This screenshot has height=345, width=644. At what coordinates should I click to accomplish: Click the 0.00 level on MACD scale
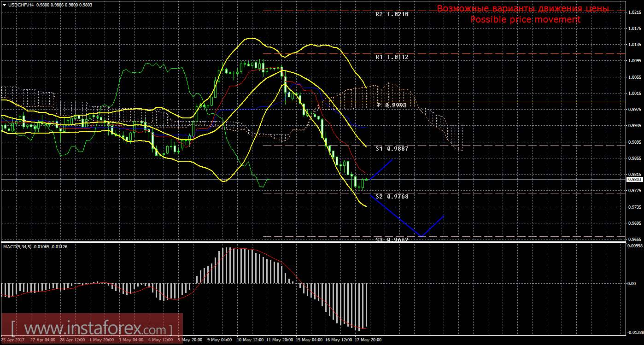(x=631, y=283)
